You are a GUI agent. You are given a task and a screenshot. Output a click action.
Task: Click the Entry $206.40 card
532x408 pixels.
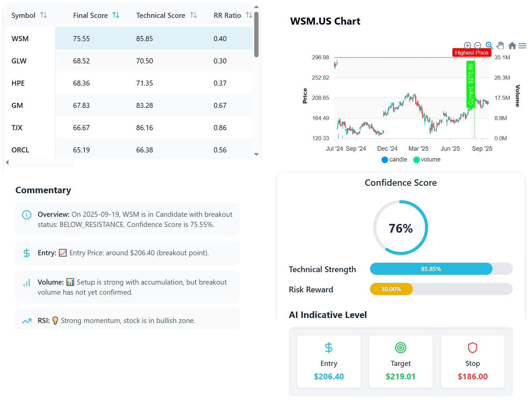click(329, 362)
